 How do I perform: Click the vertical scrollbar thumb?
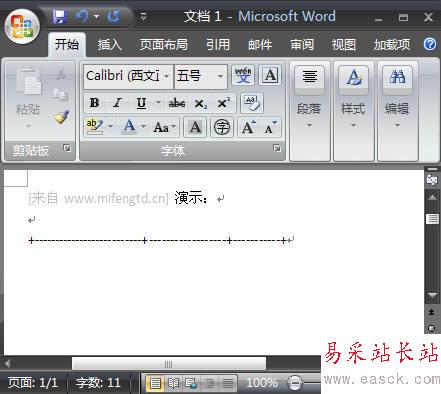click(432, 219)
